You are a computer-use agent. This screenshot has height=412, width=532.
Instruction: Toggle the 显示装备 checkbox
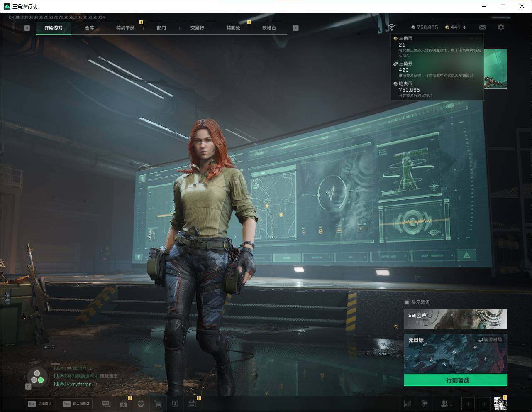(407, 302)
